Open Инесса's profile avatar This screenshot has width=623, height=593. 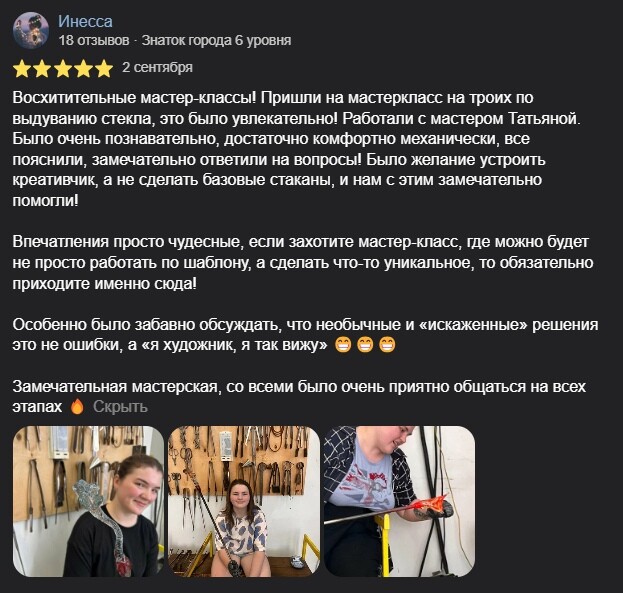31,30
